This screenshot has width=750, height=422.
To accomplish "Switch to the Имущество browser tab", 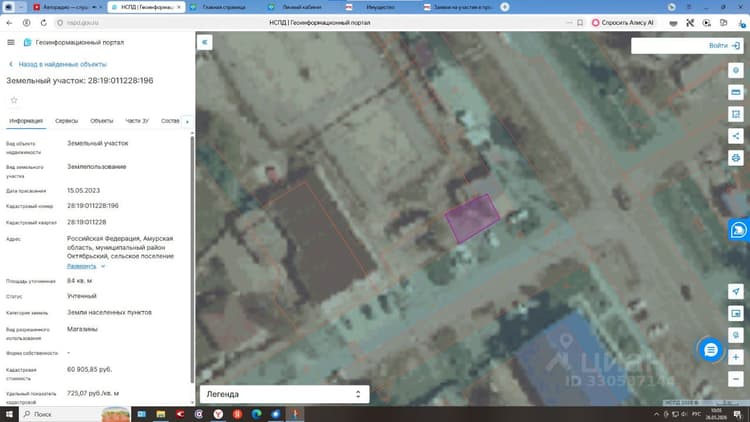I will tap(380, 7).
